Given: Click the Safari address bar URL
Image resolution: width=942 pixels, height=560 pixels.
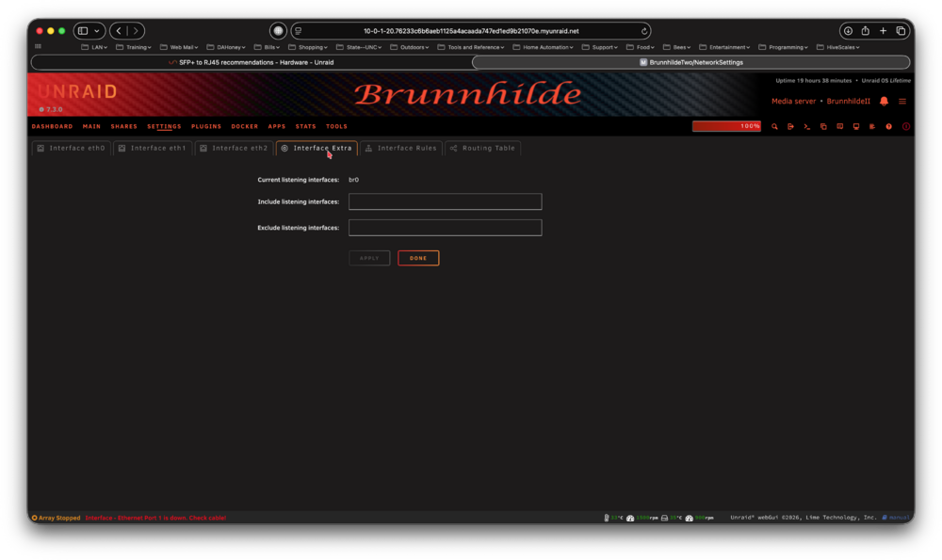Looking at the screenshot, I should (x=471, y=31).
